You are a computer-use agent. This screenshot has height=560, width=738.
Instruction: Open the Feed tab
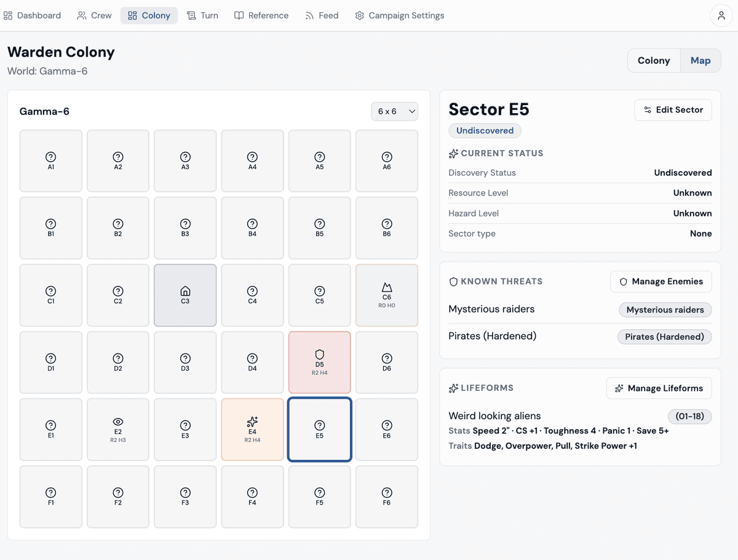point(322,15)
